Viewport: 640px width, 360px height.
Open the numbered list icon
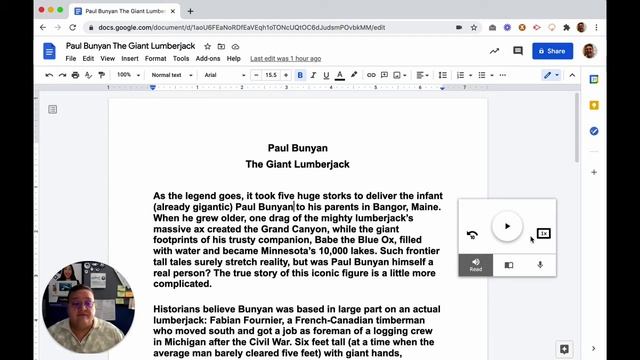pos(460,75)
